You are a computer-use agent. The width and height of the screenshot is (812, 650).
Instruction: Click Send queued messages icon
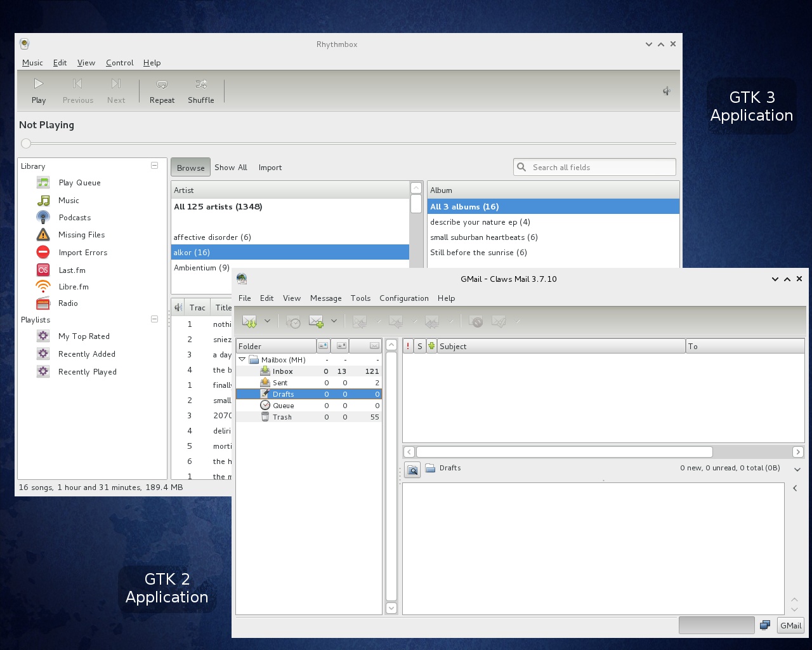pyautogui.click(x=293, y=322)
